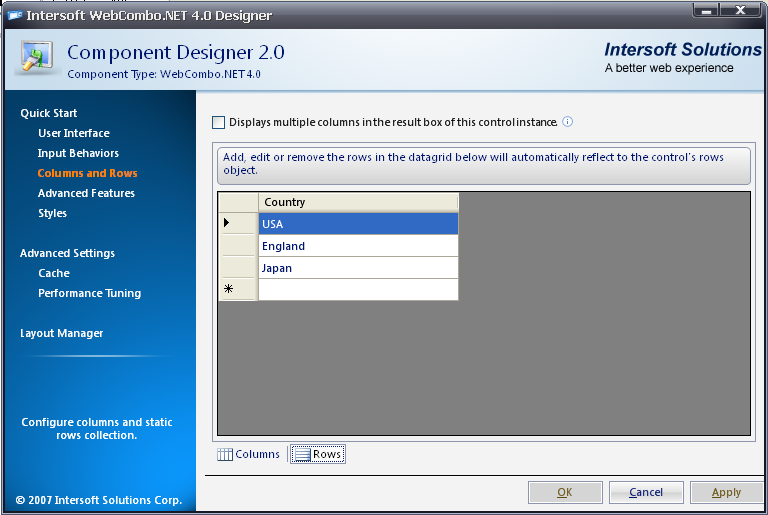Open the Layout Manager
The width and height of the screenshot is (768, 515).
[x=61, y=333]
